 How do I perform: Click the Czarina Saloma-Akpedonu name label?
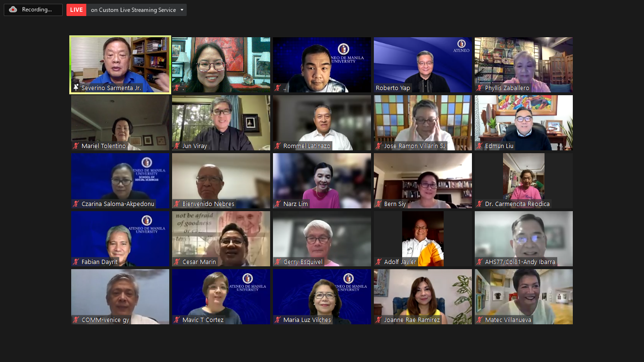click(x=117, y=204)
